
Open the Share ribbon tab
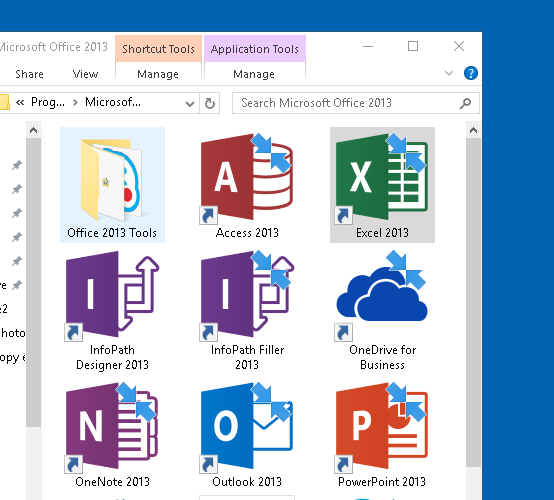[29, 74]
